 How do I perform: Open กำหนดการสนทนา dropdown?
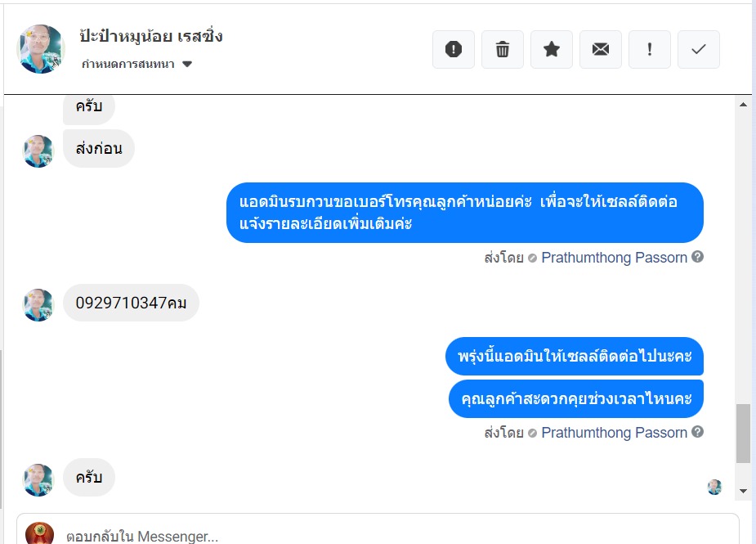[136, 64]
